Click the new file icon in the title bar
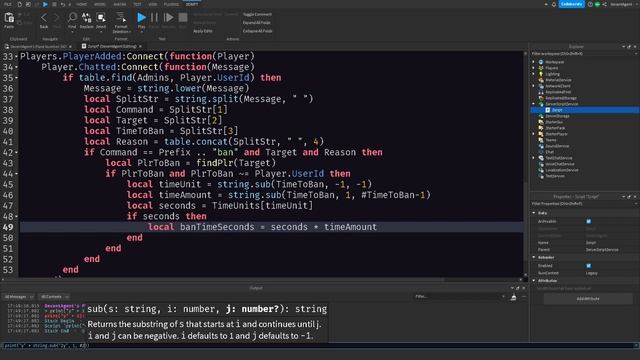Viewport: 640px width, 360px height. coord(19,4)
